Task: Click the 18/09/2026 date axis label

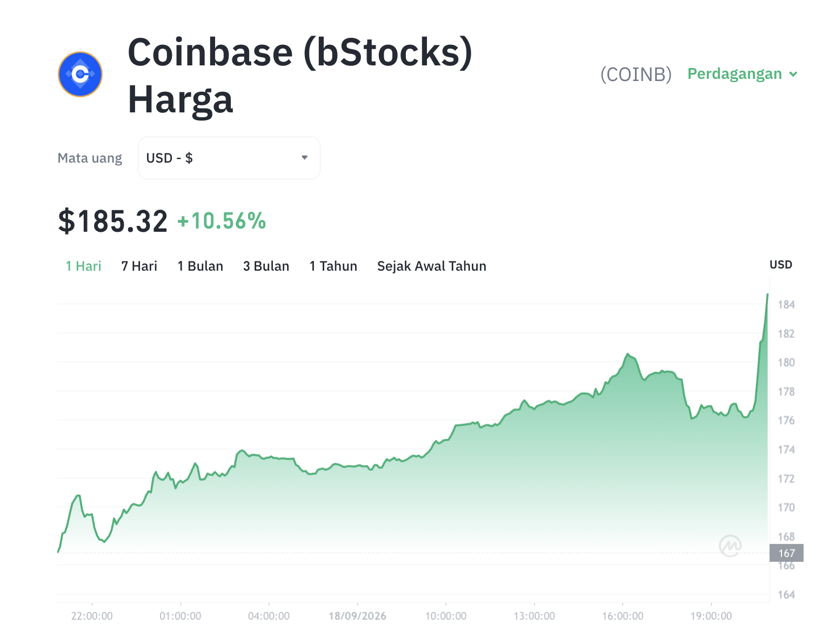Action: (358, 616)
